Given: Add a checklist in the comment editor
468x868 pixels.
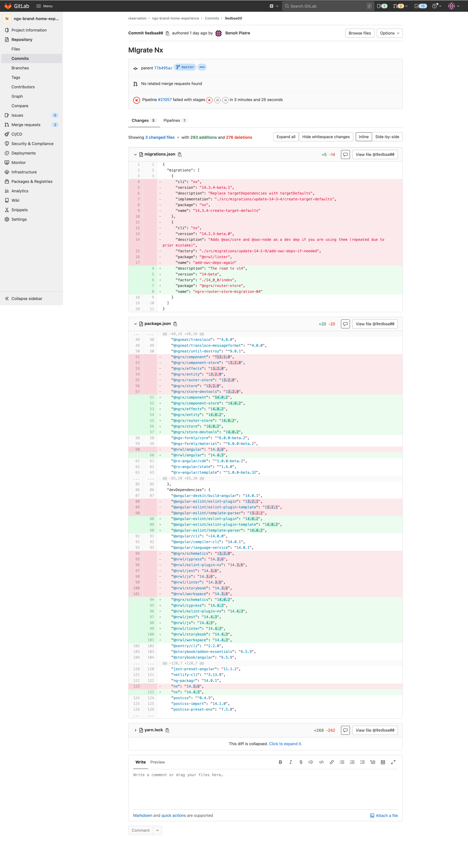Looking at the screenshot, I should tap(362, 762).
